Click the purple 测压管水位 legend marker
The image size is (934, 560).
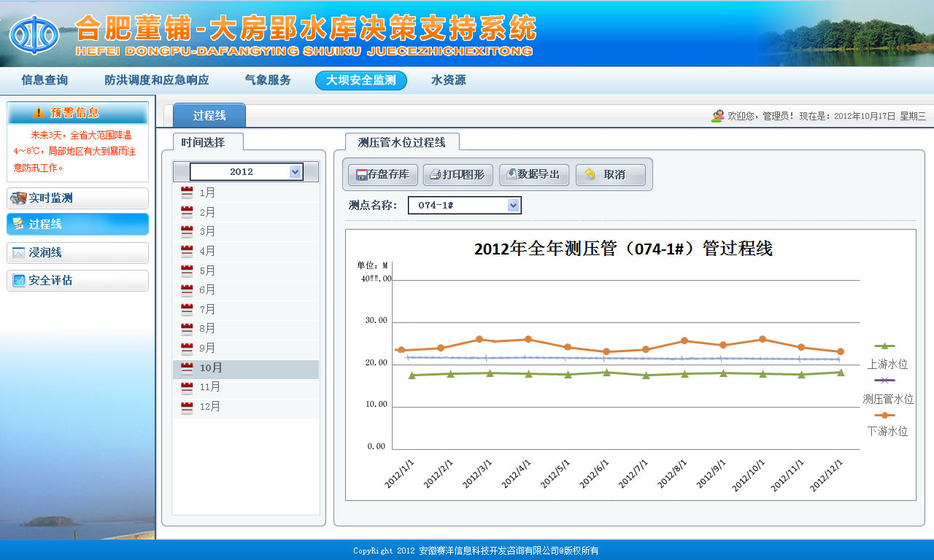click(x=884, y=380)
